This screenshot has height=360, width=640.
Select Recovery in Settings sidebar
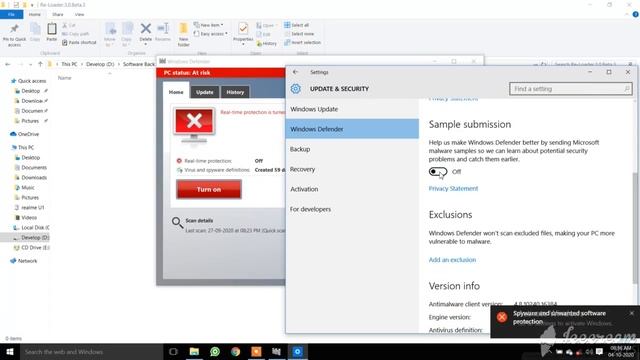(352, 169)
